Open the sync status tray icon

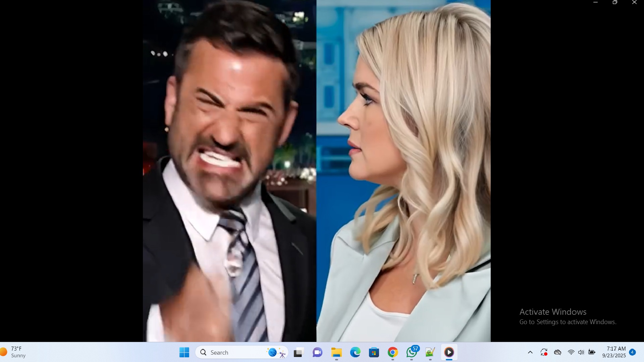coord(544,352)
